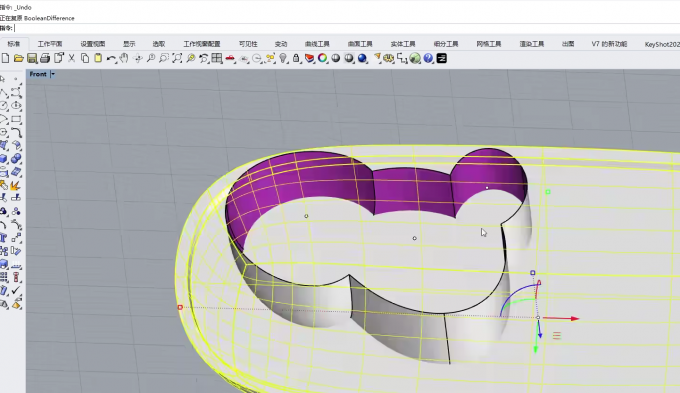680x393 pixels.
Task: Click the red control point at left edge
Action: pyautogui.click(x=180, y=307)
